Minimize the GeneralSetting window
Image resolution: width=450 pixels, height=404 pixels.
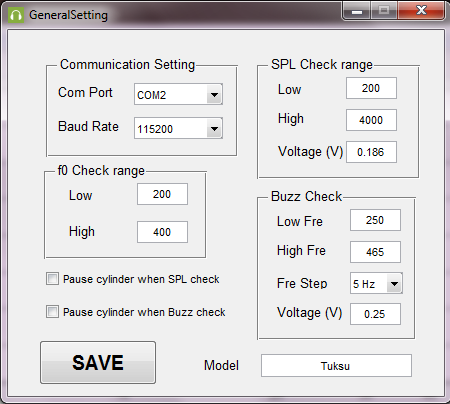(356, 11)
